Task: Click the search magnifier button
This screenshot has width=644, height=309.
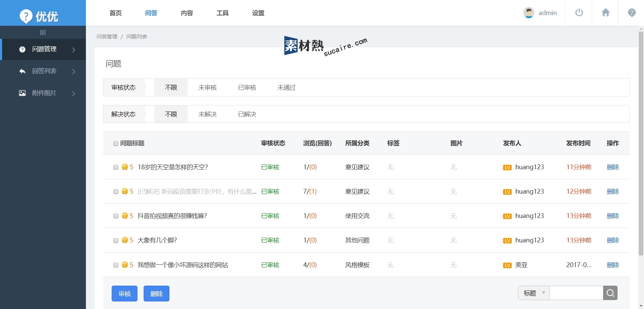Action: pos(610,293)
